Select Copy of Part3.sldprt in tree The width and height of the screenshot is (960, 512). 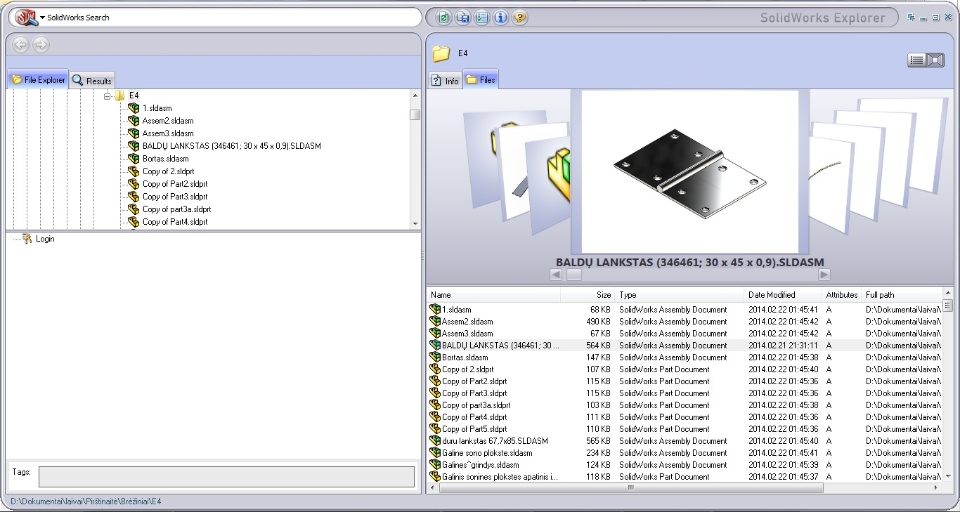(168, 197)
